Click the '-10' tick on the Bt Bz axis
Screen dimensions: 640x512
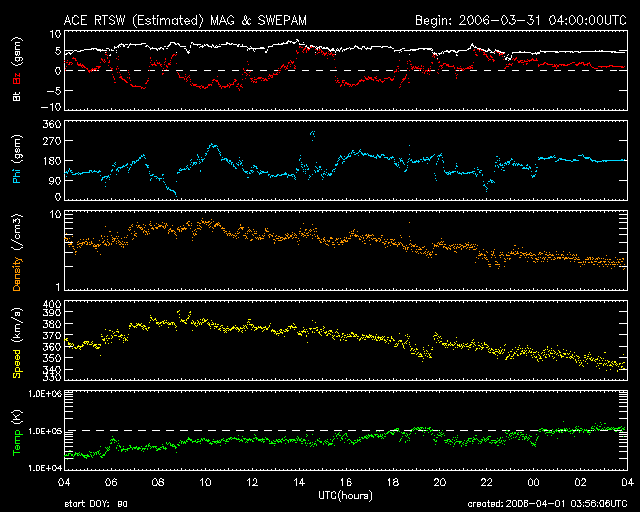point(51,107)
